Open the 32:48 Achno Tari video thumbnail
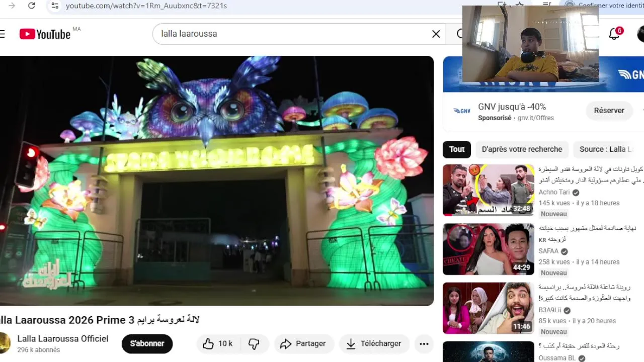 click(489, 190)
